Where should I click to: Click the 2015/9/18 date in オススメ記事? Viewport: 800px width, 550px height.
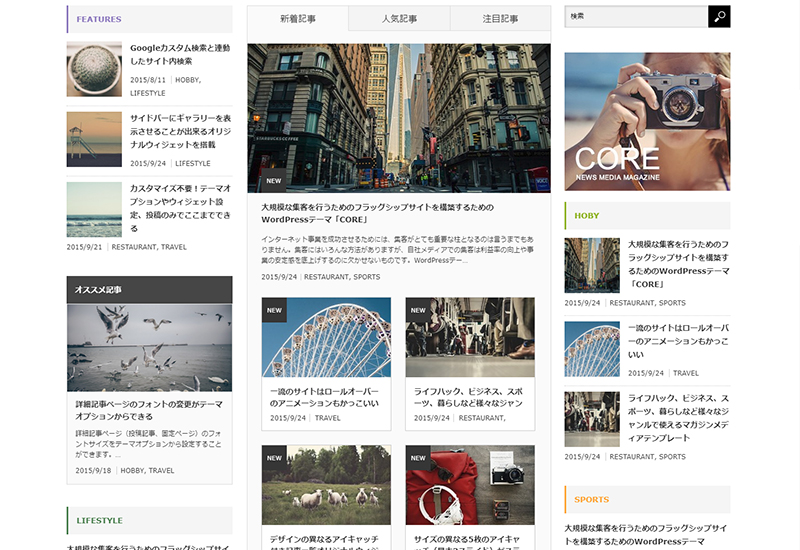[x=93, y=470]
